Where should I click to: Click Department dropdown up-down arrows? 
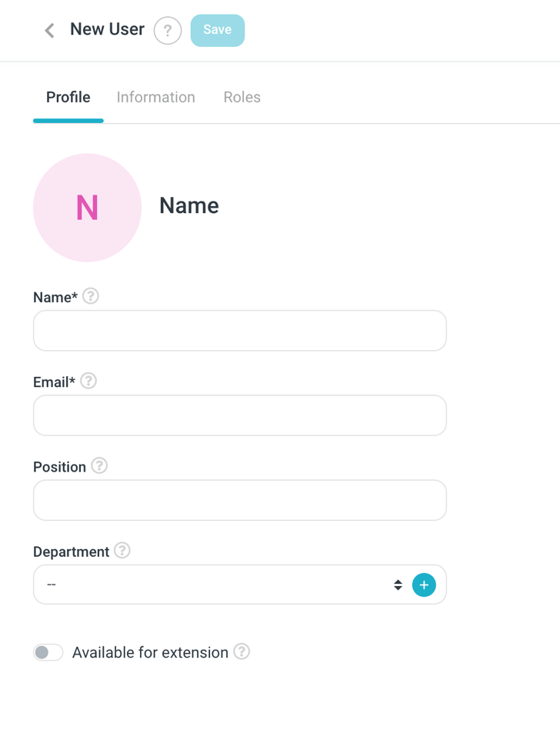click(x=398, y=585)
